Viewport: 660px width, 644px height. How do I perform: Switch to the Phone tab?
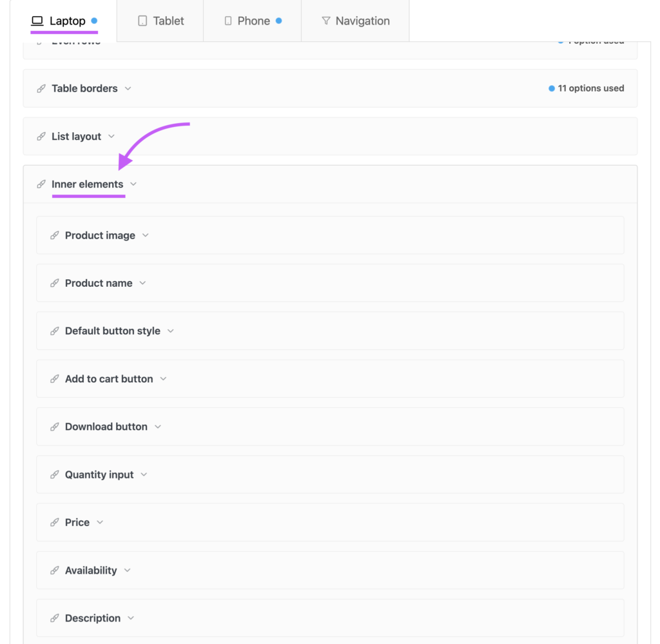[x=253, y=21]
